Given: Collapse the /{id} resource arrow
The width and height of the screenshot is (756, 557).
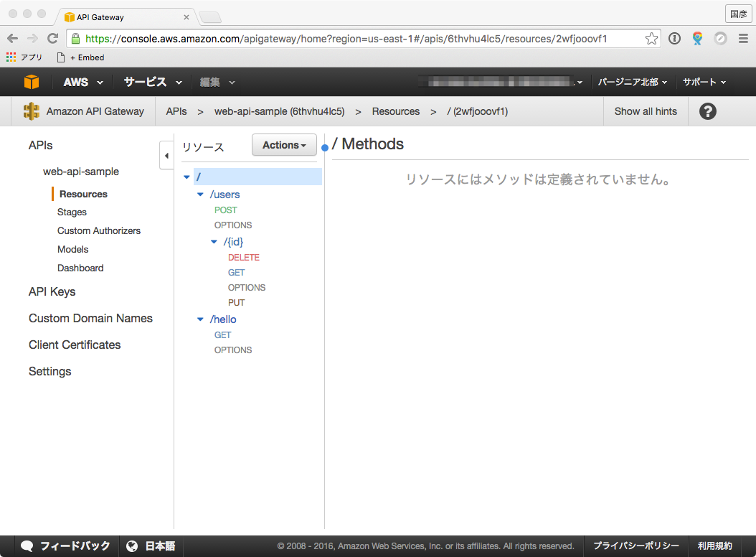Looking at the screenshot, I should coord(214,242).
